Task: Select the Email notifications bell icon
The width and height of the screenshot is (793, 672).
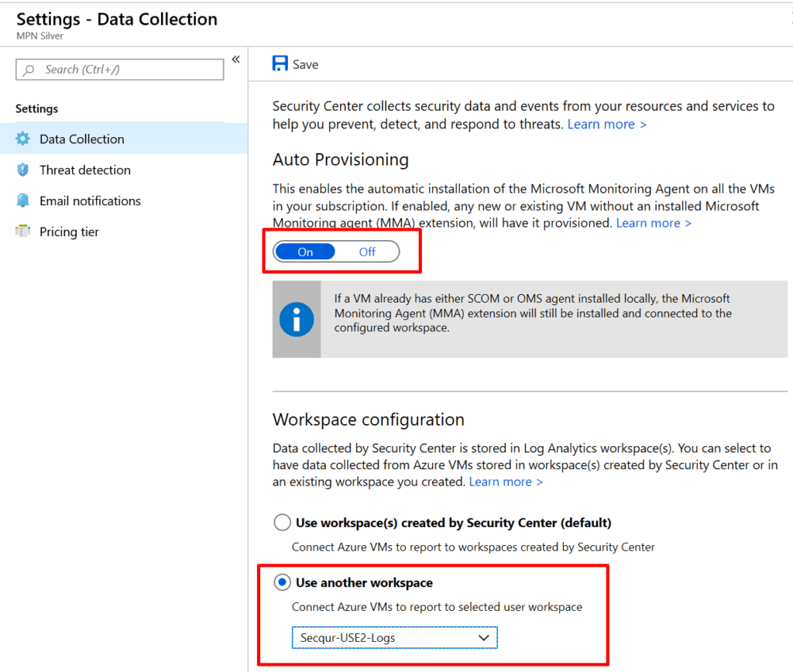Action: point(23,201)
